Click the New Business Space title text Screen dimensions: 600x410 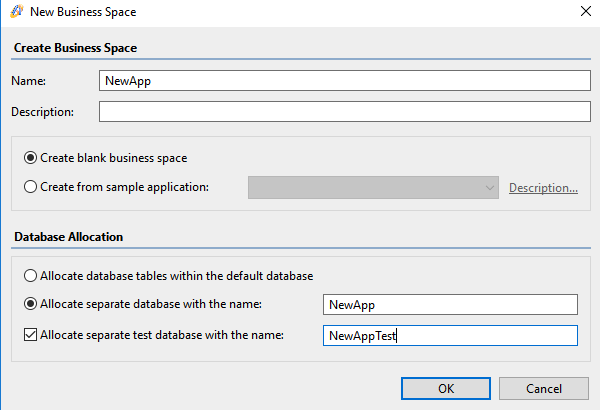pyautogui.click(x=83, y=12)
